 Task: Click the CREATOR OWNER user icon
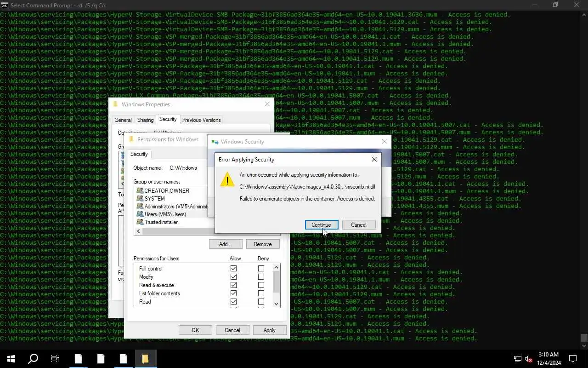(140, 191)
